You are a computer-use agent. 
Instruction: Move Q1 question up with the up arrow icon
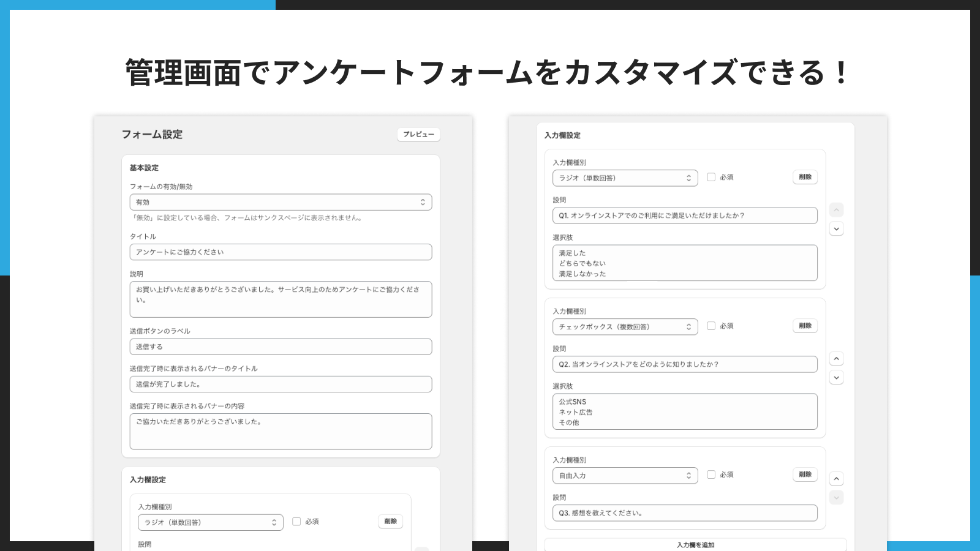(x=836, y=209)
